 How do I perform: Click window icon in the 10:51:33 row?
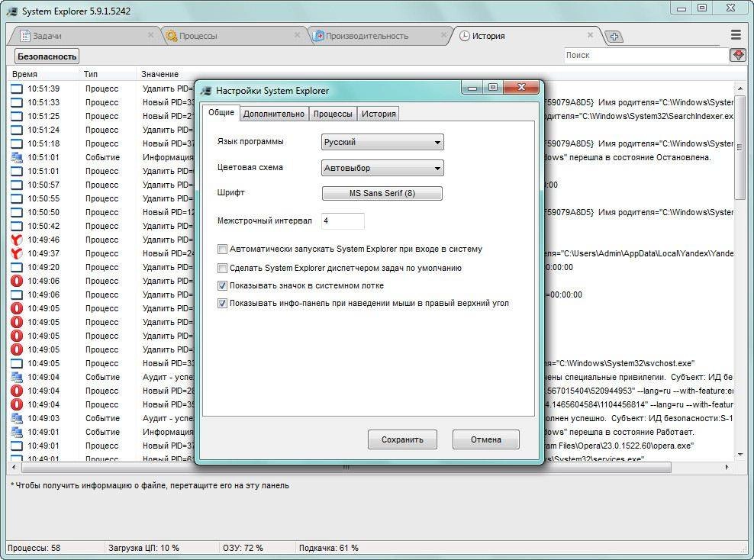(17, 102)
